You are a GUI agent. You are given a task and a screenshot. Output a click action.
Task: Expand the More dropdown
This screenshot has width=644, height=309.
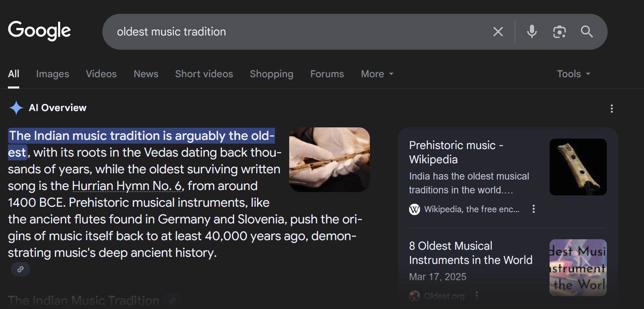click(x=377, y=74)
